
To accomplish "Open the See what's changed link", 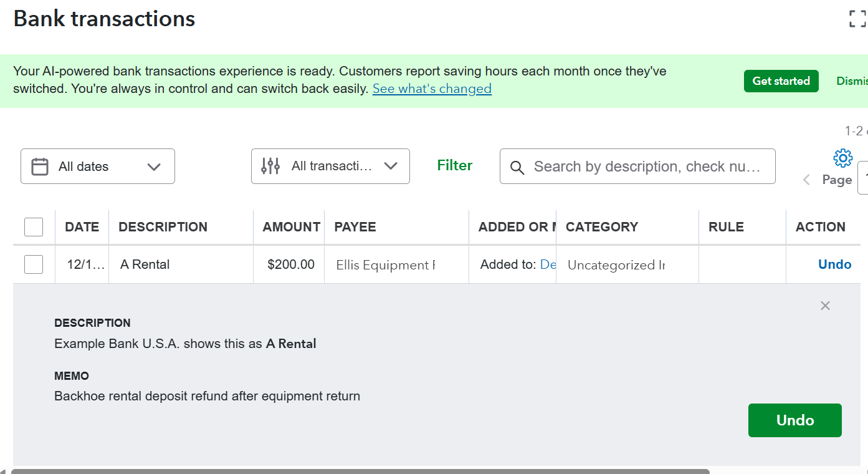I will 432,89.
